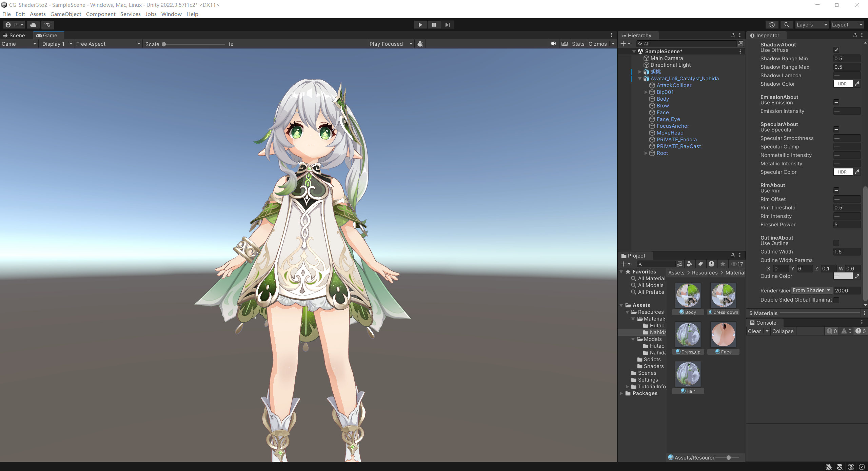Expand the TutorialInfo folder
The height and width of the screenshot is (471, 868).
(627, 387)
